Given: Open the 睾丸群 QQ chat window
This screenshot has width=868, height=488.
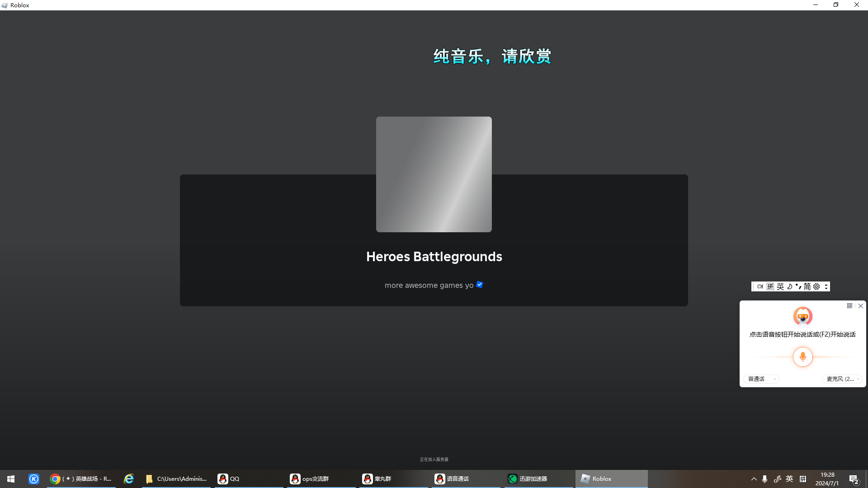Looking at the screenshot, I should click(x=394, y=479).
